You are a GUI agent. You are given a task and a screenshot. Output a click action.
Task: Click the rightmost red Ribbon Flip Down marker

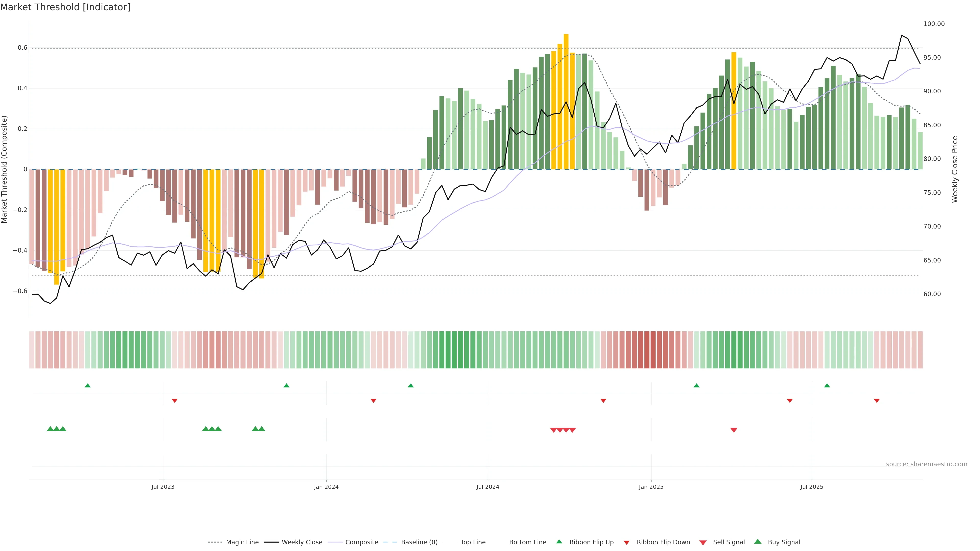click(x=877, y=401)
